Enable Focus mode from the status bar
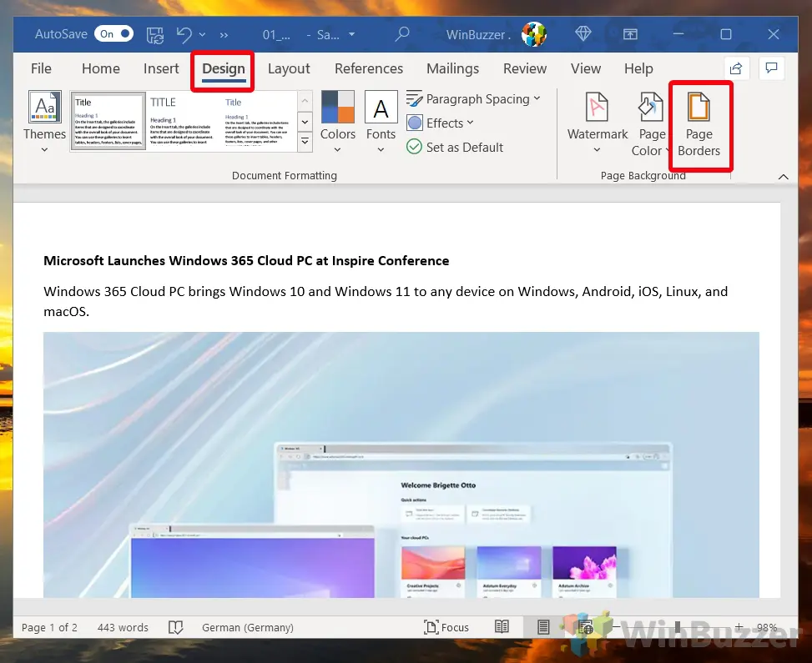Screen dimensions: 812x663 446,626
